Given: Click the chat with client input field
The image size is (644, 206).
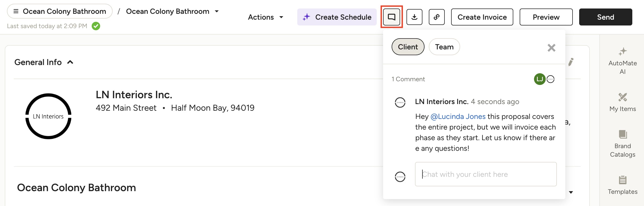Looking at the screenshot, I should (x=486, y=174).
